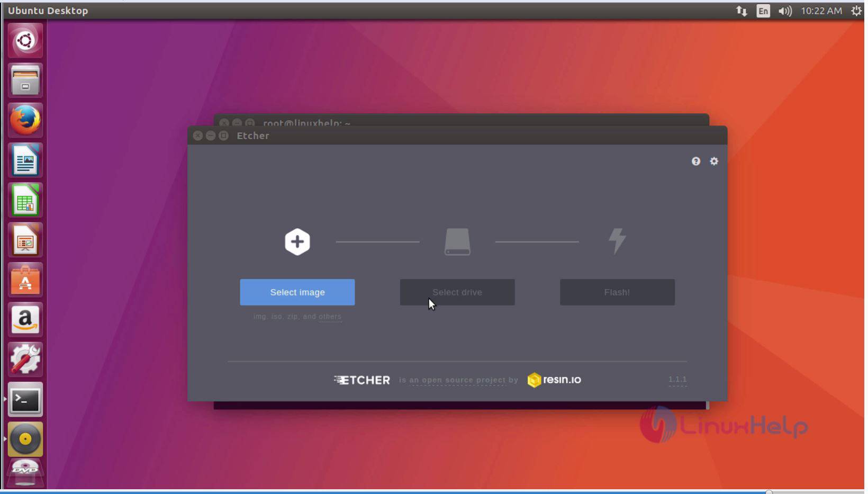Click the disc media launcher icon

point(25,439)
